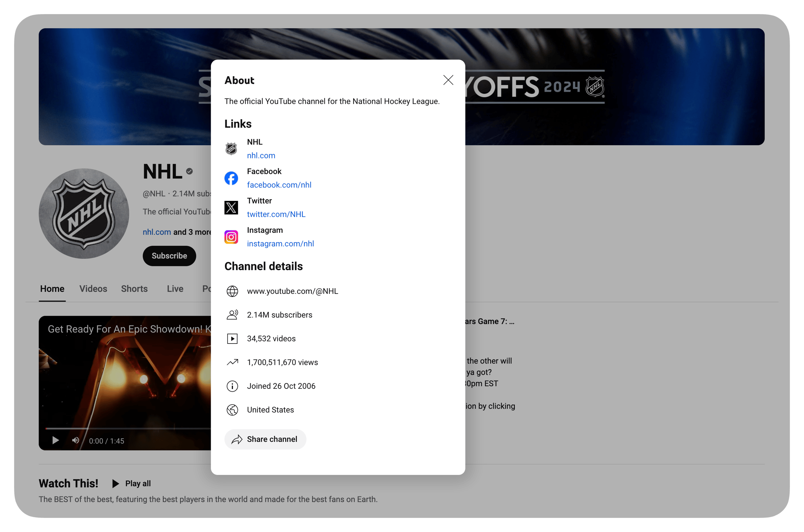Close the About dialog
The width and height of the screenshot is (804, 532).
point(448,80)
